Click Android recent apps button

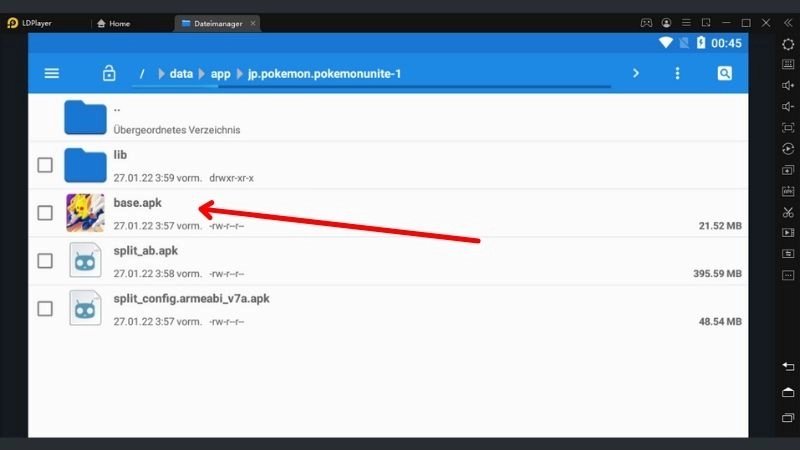[788, 417]
